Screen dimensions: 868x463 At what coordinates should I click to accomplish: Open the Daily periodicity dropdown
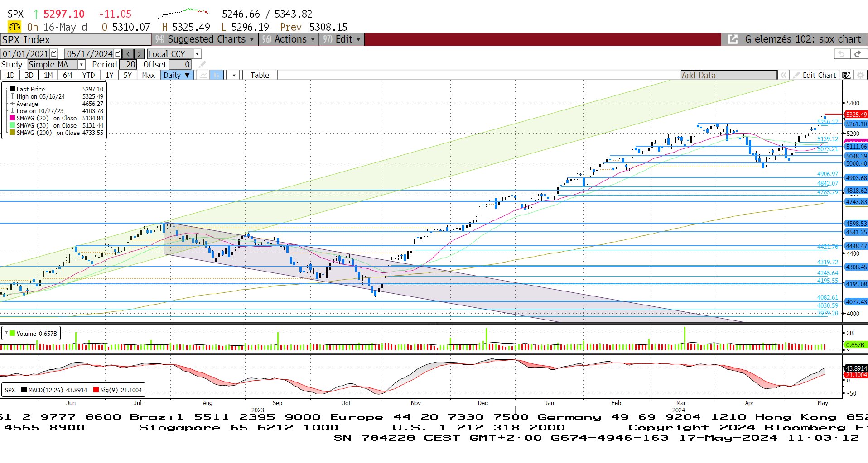177,75
